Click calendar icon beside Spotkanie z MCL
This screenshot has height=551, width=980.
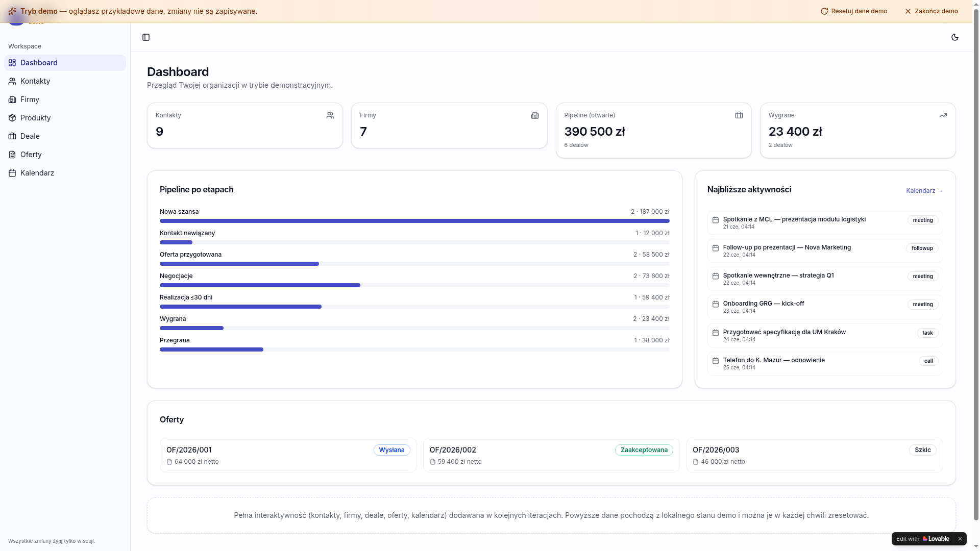point(716,220)
